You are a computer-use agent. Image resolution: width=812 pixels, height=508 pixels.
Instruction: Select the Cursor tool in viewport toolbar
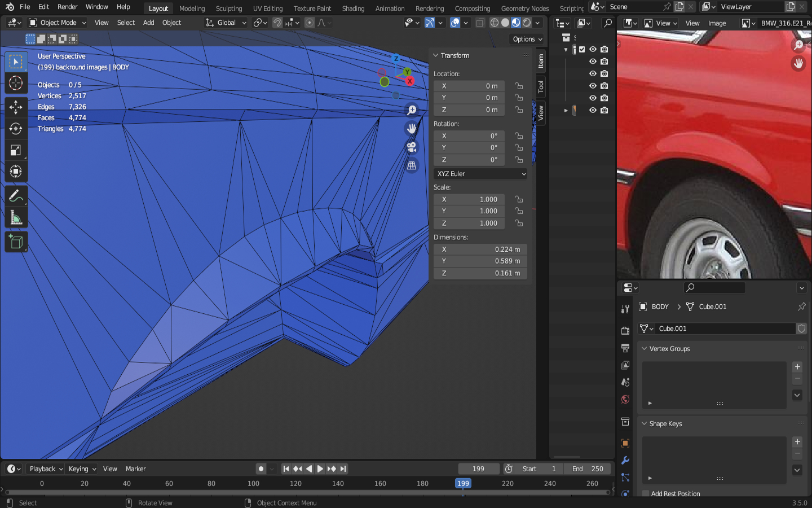pyautogui.click(x=16, y=83)
